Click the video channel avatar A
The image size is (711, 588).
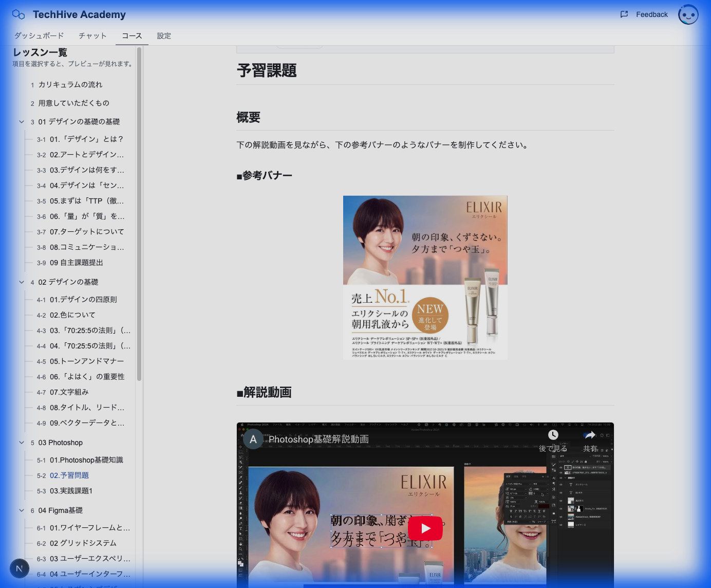[x=253, y=439]
